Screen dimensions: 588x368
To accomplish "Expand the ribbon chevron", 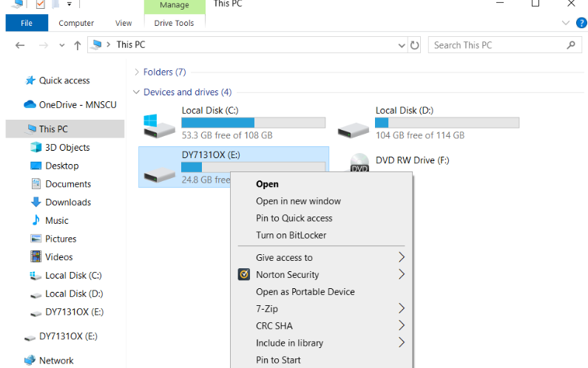I will pyautogui.click(x=566, y=23).
